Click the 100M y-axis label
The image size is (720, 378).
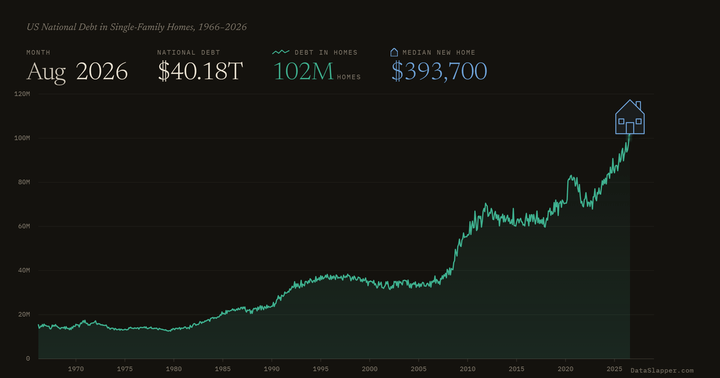pos(22,138)
